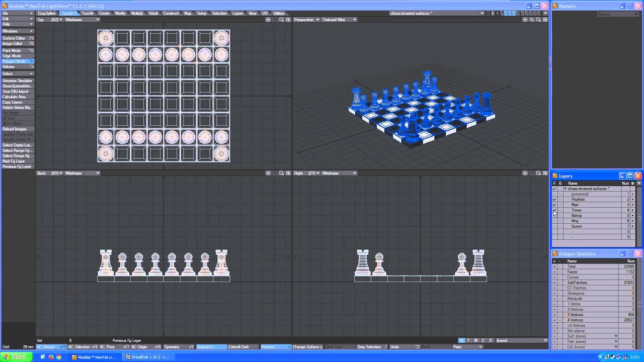Click the Drop Selection button
Screen dimensions: 644x362
point(372,347)
